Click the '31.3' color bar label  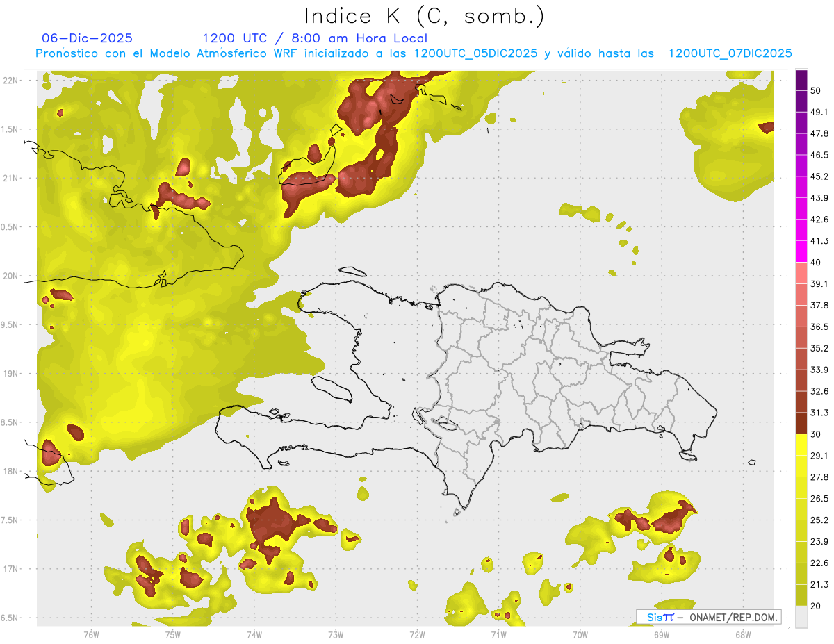click(819, 413)
